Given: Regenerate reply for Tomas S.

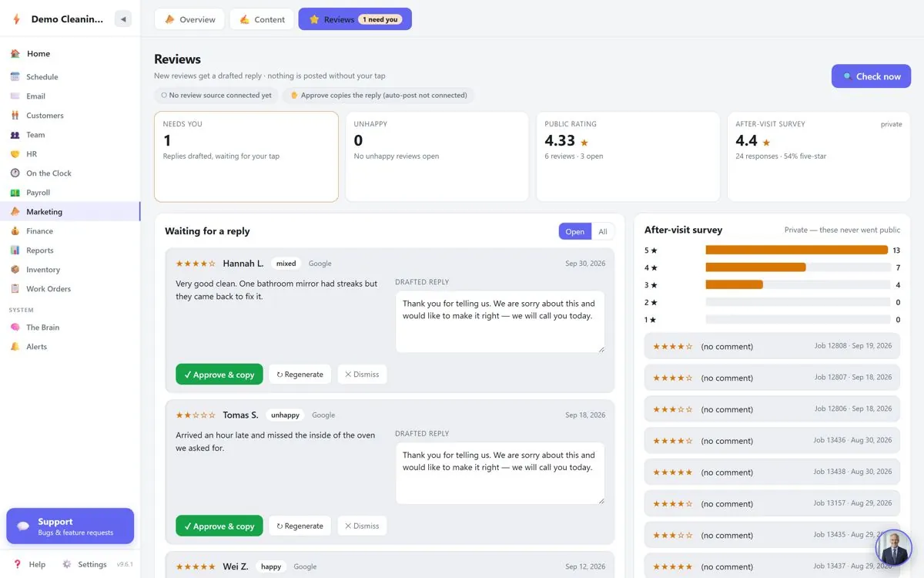Looking at the screenshot, I should (x=300, y=526).
